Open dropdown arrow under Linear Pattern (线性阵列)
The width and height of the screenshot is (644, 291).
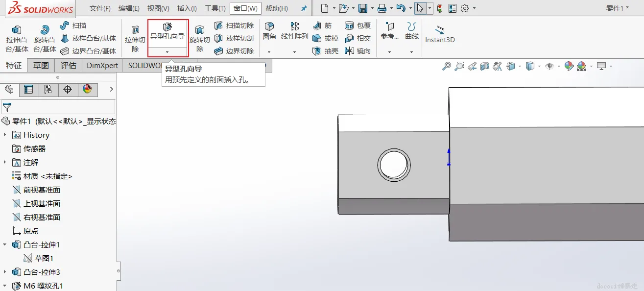[x=294, y=52]
